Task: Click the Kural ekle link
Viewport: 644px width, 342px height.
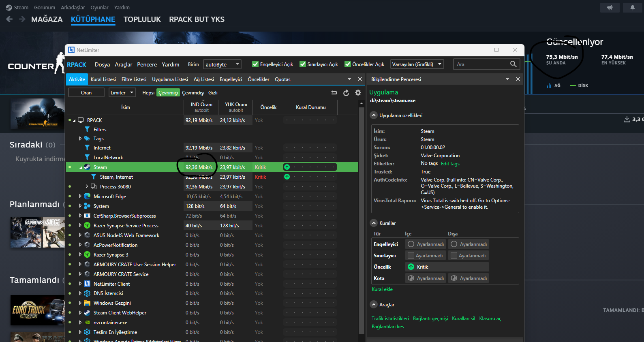Action: pos(382,289)
